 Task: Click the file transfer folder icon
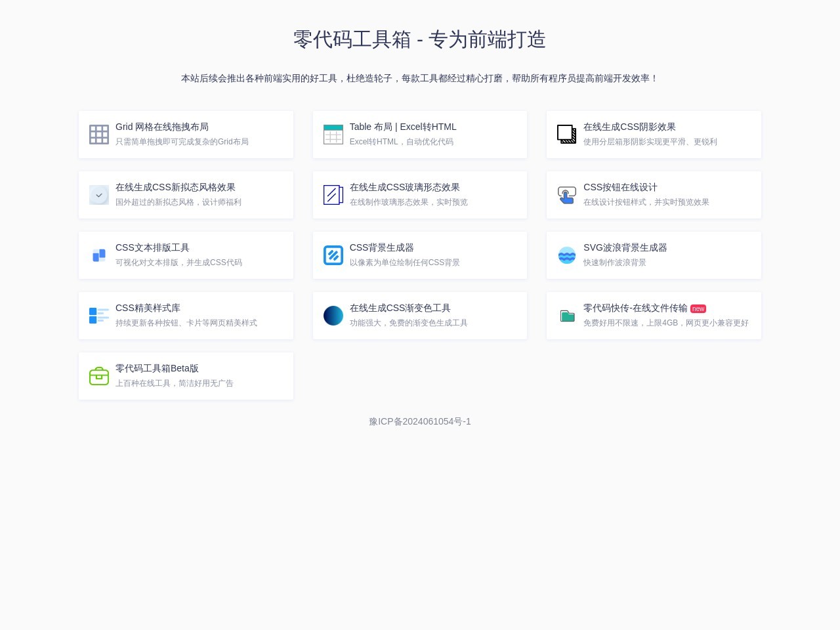(568, 316)
